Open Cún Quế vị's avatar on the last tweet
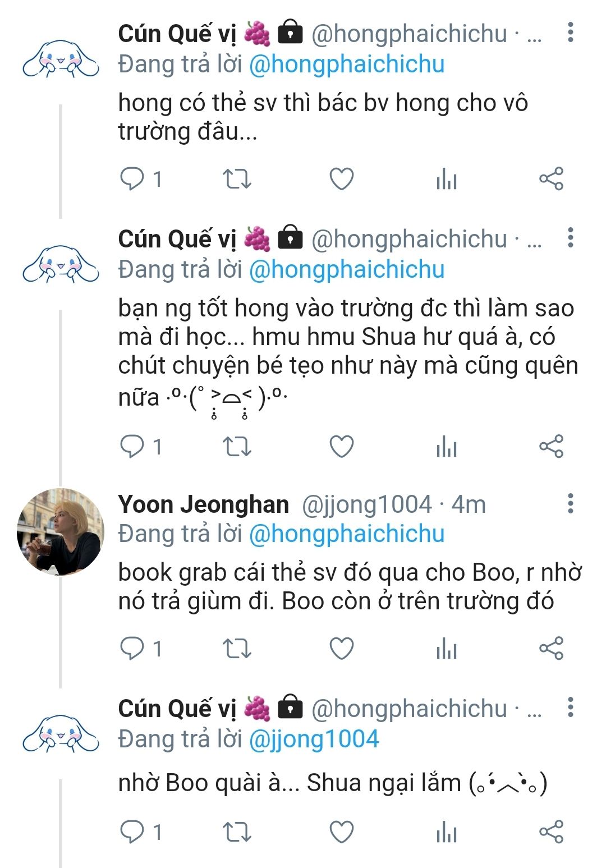This screenshot has height=868, width=606. [x=61, y=733]
